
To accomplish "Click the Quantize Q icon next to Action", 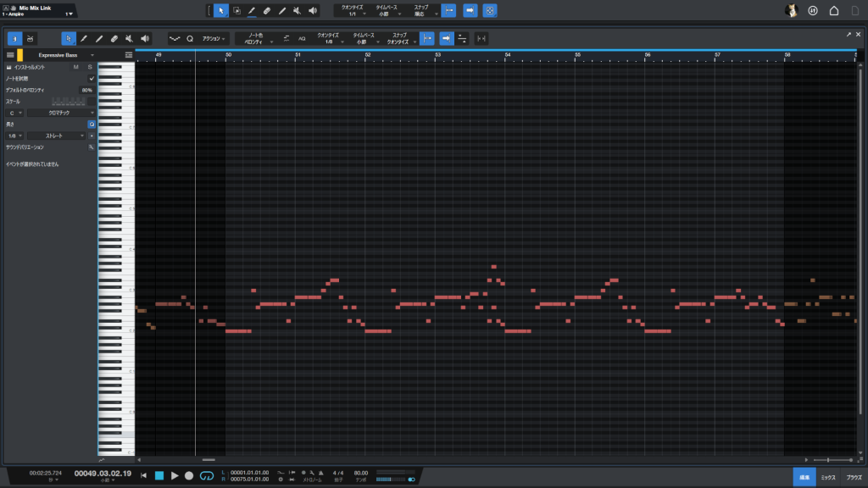I will pos(190,38).
